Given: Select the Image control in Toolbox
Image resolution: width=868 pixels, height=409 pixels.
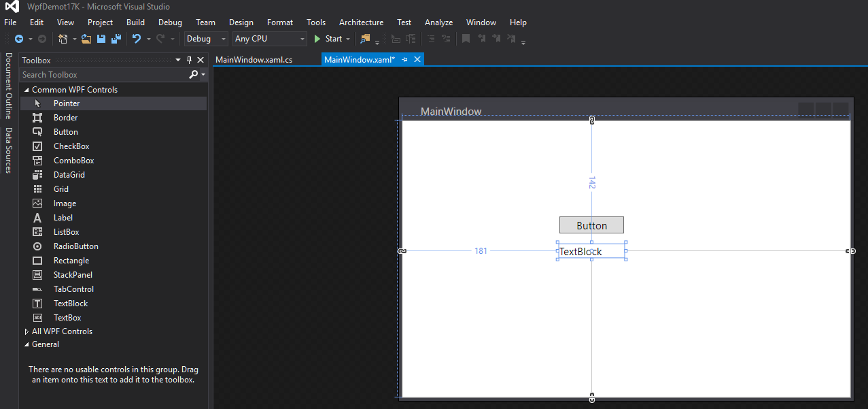Looking at the screenshot, I should (65, 203).
